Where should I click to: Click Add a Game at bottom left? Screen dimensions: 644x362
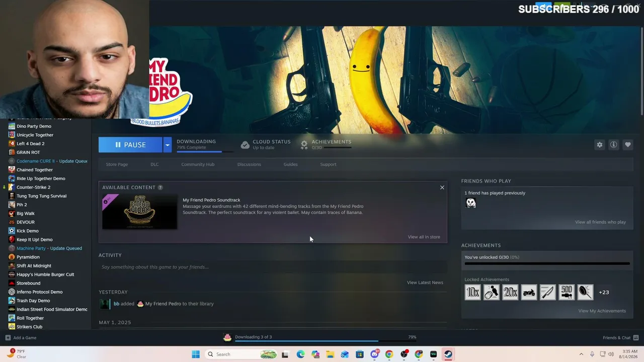[21, 338]
